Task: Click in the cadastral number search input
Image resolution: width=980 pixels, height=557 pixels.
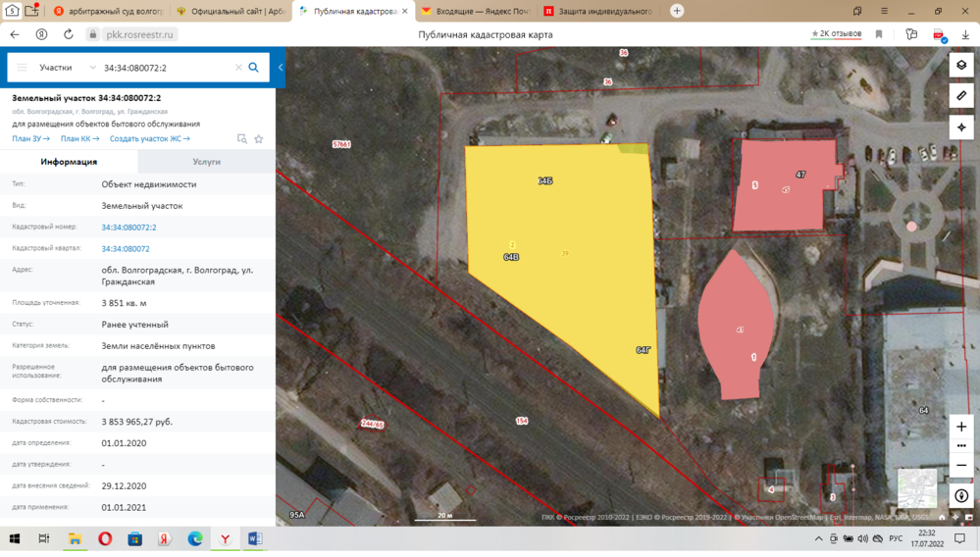Action: (167, 68)
